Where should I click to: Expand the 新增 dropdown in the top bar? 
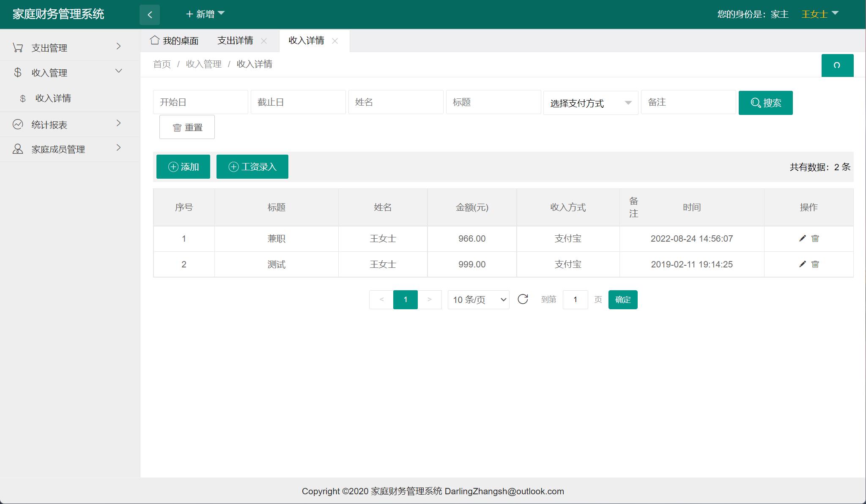205,14
